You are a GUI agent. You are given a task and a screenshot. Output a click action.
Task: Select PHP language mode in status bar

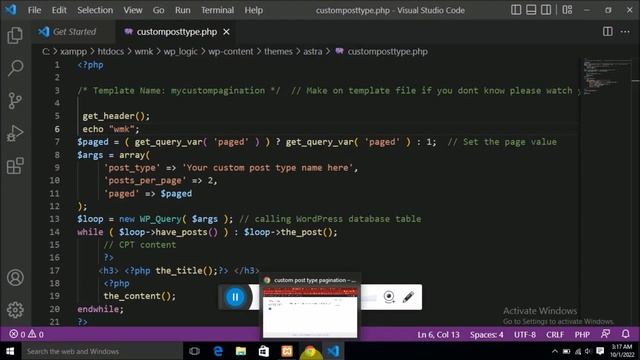(582, 335)
